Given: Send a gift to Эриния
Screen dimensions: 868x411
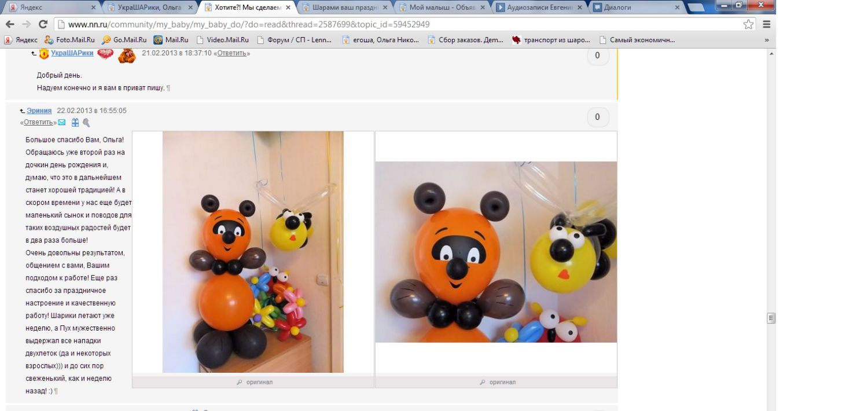Looking at the screenshot, I should [75, 123].
